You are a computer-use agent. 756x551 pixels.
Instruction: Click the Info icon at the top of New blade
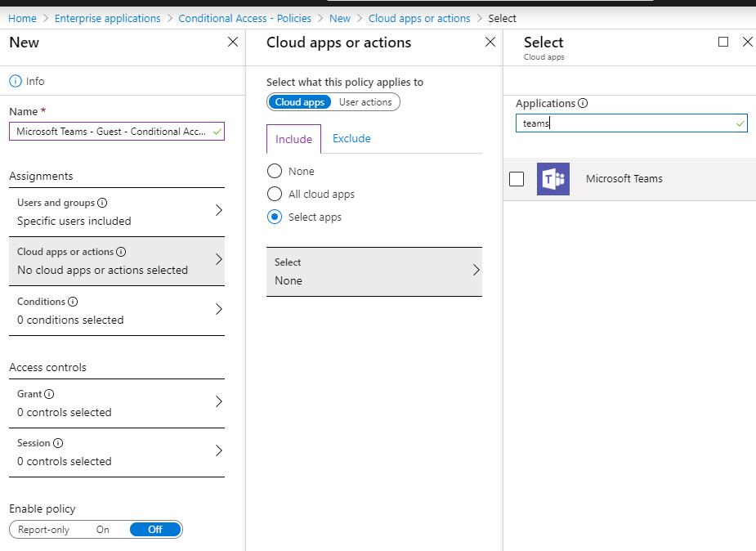tap(17, 81)
